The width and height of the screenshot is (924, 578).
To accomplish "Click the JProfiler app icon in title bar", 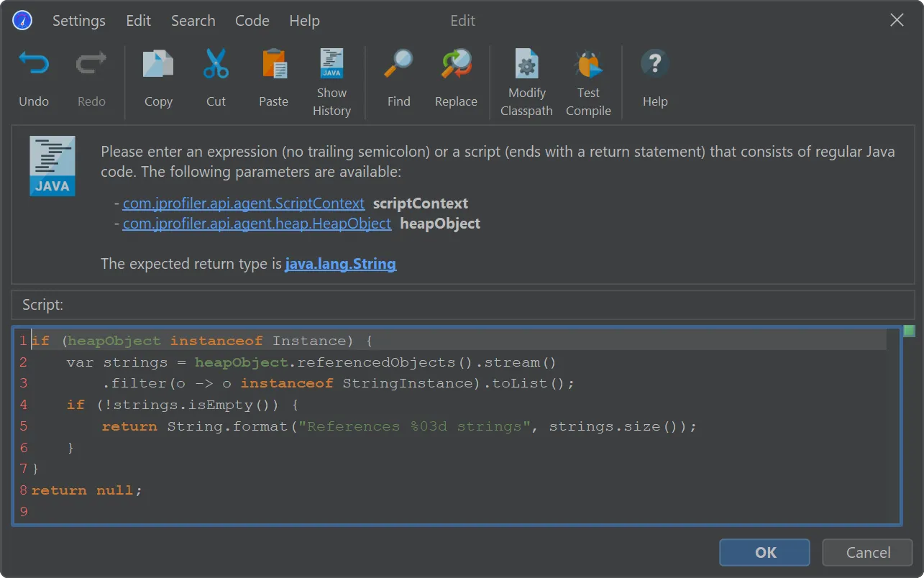I will pyautogui.click(x=22, y=20).
